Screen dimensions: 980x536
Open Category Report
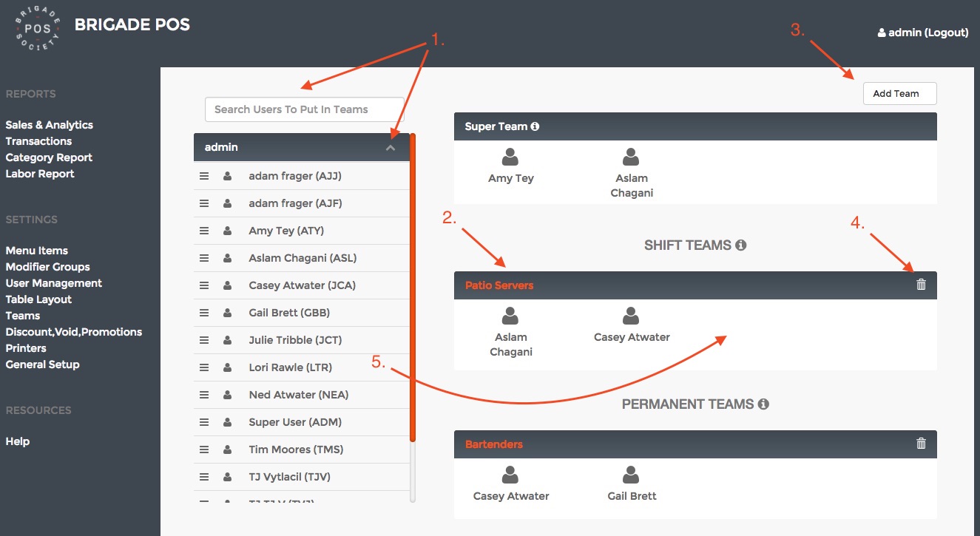[49, 157]
